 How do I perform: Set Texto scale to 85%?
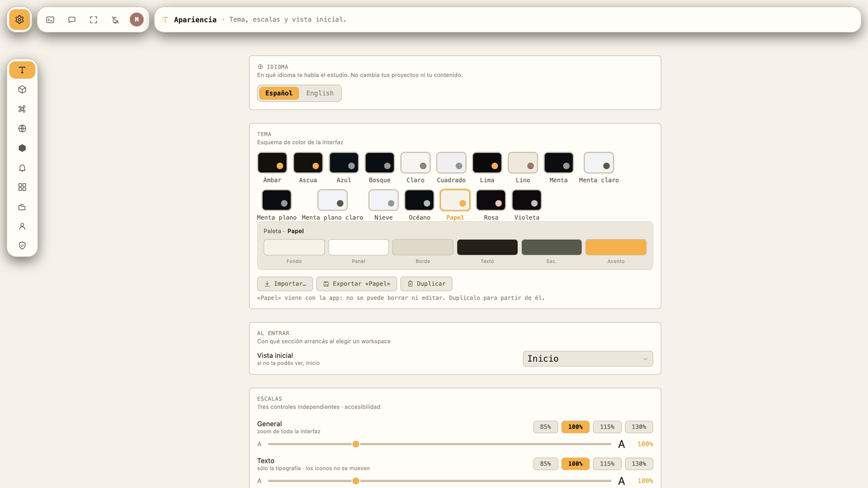point(546,464)
